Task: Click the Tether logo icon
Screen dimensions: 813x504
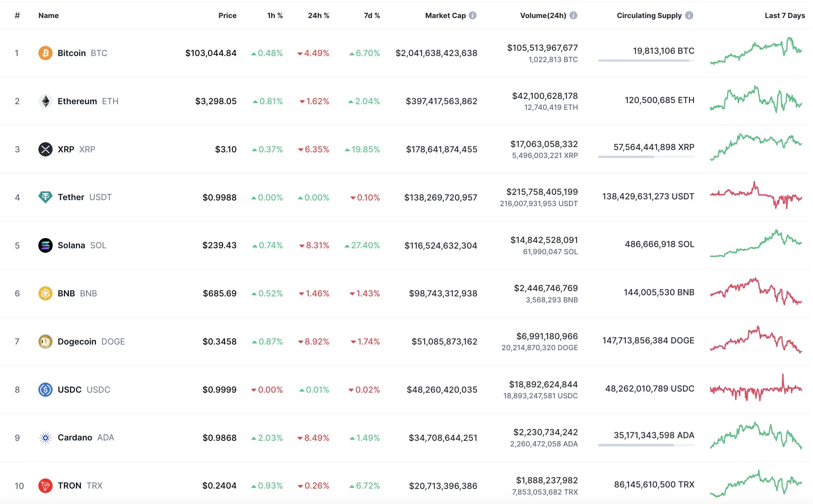Action: [x=46, y=197]
